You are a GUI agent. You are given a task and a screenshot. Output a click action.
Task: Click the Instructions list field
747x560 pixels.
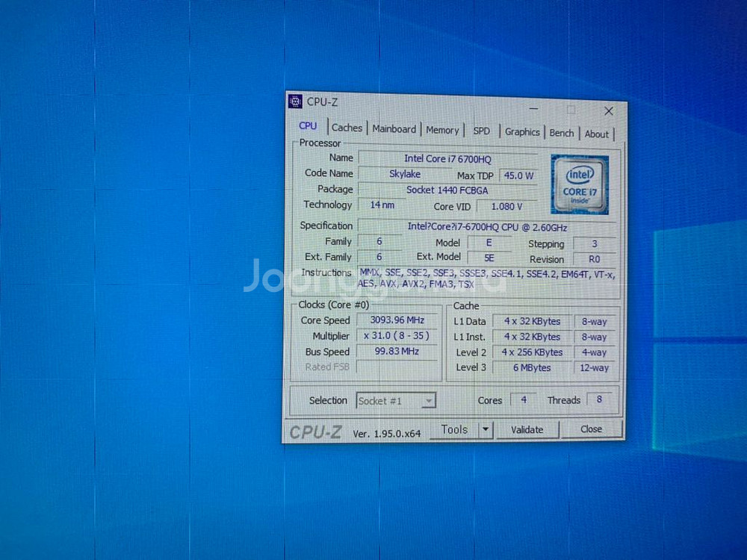click(487, 279)
